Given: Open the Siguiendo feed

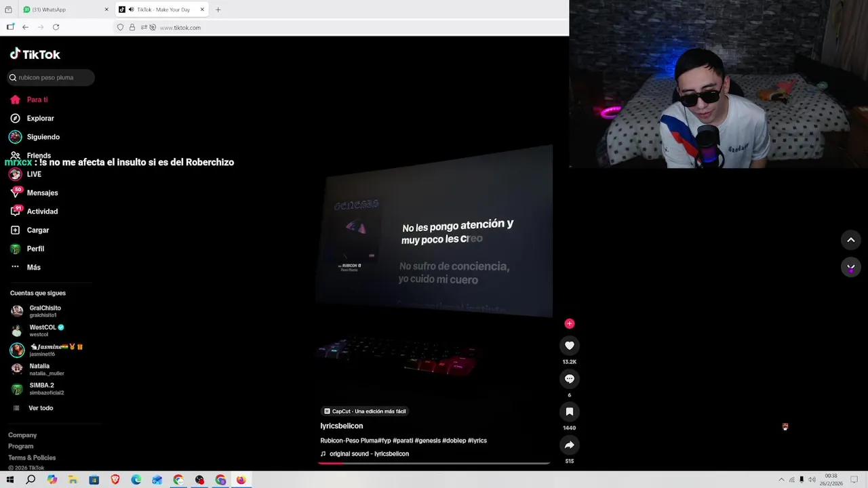Looking at the screenshot, I should click(x=35, y=137).
